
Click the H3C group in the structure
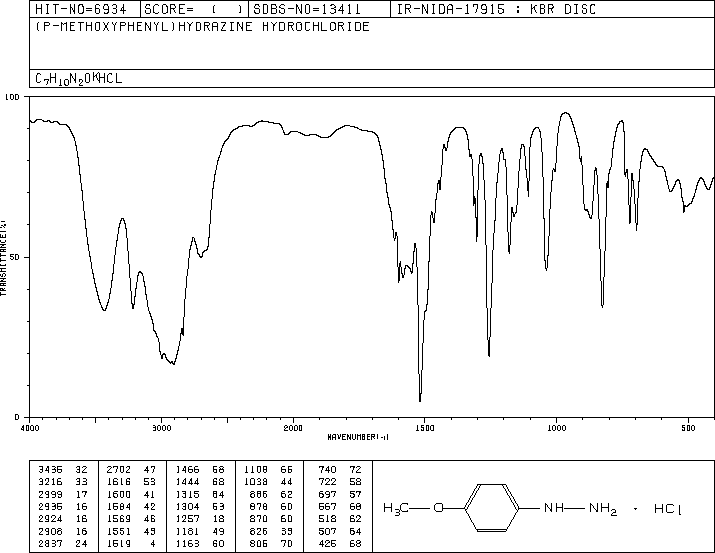[396, 509]
